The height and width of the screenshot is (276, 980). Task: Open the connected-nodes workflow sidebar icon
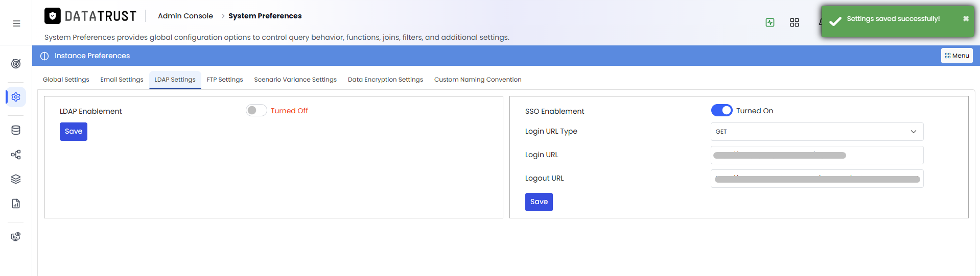click(x=16, y=155)
